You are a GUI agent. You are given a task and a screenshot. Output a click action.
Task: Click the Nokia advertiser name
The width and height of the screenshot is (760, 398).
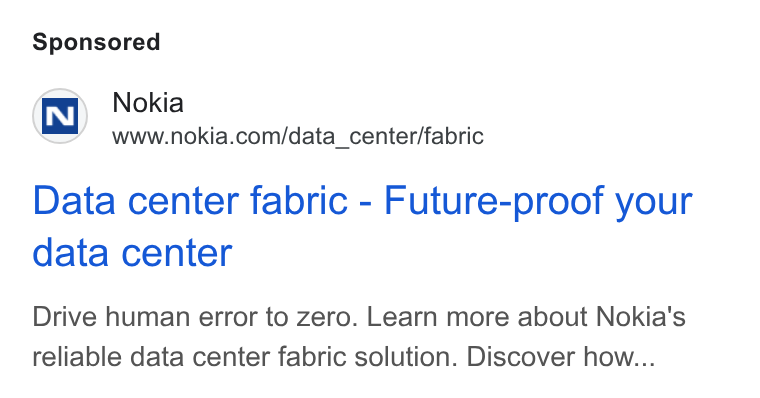pyautogui.click(x=148, y=103)
